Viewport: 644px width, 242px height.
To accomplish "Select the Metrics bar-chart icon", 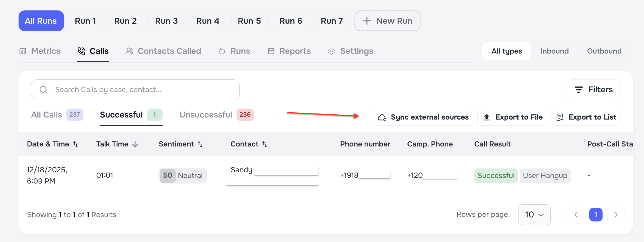I will 23,51.
